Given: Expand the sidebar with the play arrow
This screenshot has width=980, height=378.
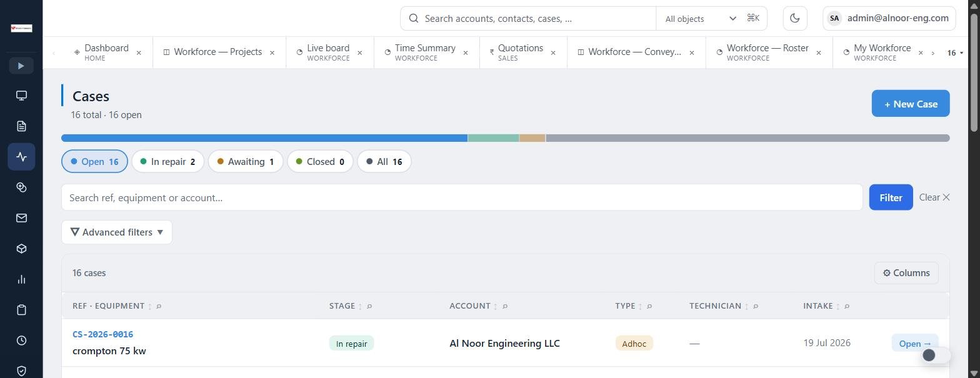Looking at the screenshot, I should [21, 66].
